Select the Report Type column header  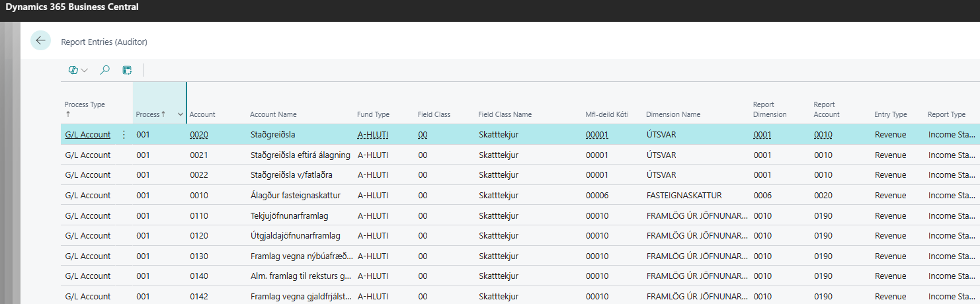(x=946, y=114)
